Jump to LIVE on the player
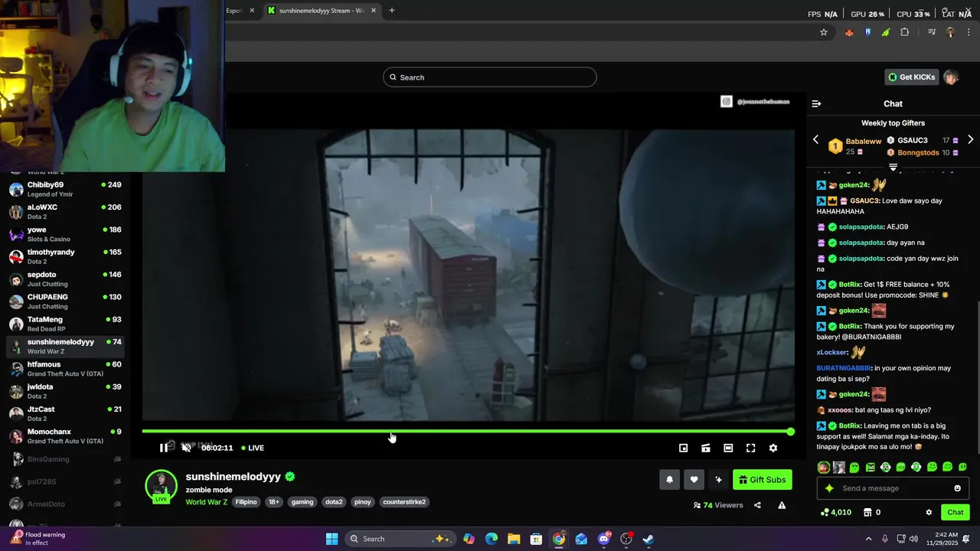Image resolution: width=980 pixels, height=551 pixels. tap(253, 448)
